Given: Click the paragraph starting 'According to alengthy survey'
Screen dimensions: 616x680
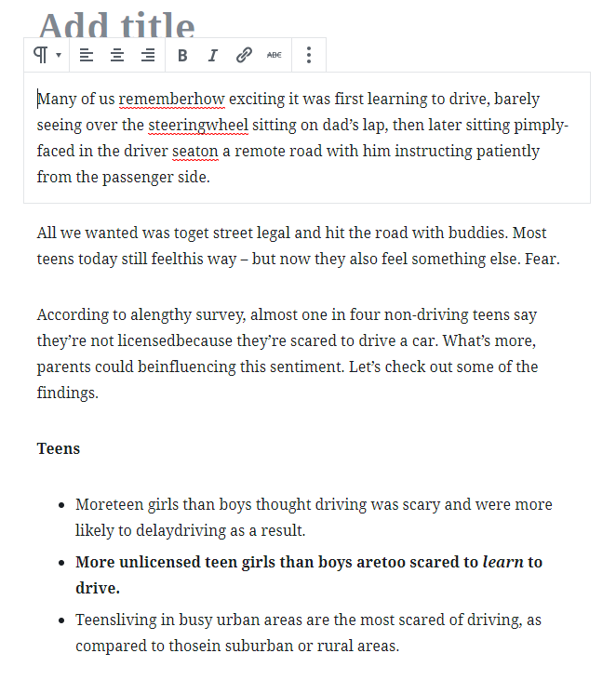Looking at the screenshot, I should 288,353.
